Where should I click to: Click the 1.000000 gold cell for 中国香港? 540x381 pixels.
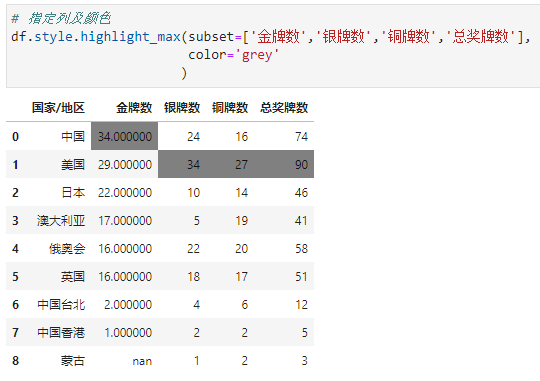coord(128,332)
